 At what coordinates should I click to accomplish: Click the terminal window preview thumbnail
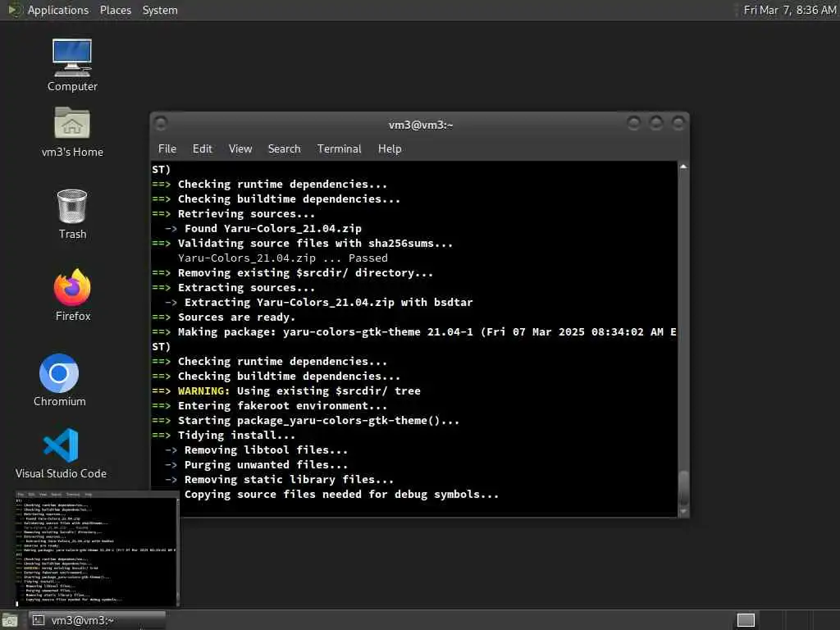click(x=97, y=548)
